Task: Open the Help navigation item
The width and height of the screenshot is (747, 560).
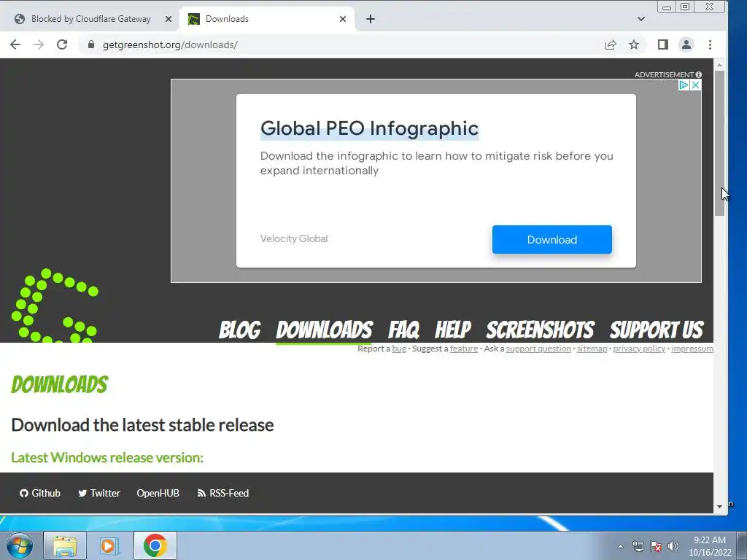Action: coord(452,330)
